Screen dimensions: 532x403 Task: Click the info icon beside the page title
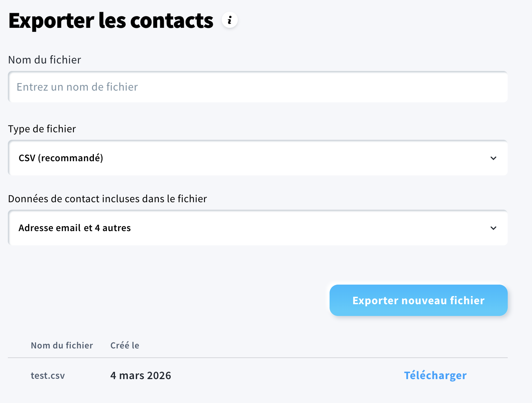point(230,20)
